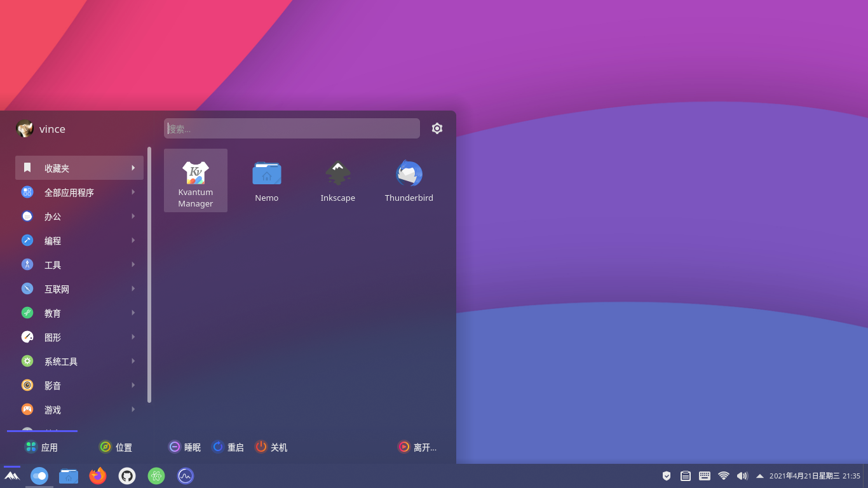Select 游戏 games category label
The height and width of the screenshot is (488, 868).
[x=53, y=410]
